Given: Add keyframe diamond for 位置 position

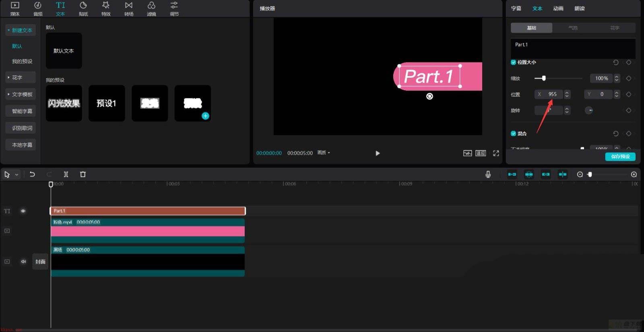Looking at the screenshot, I should pyautogui.click(x=629, y=94).
